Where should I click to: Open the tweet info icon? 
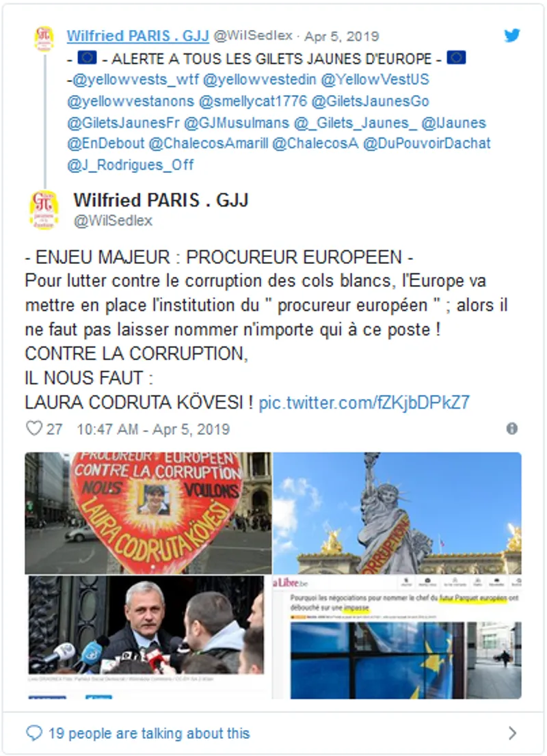tap(512, 428)
